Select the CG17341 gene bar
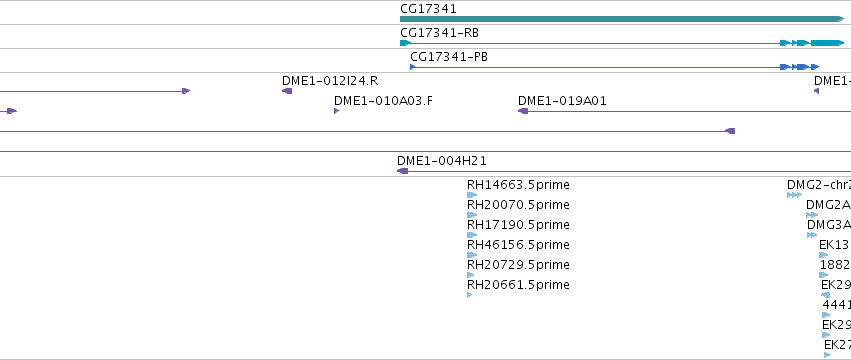This screenshot has width=851, height=360. point(622,19)
